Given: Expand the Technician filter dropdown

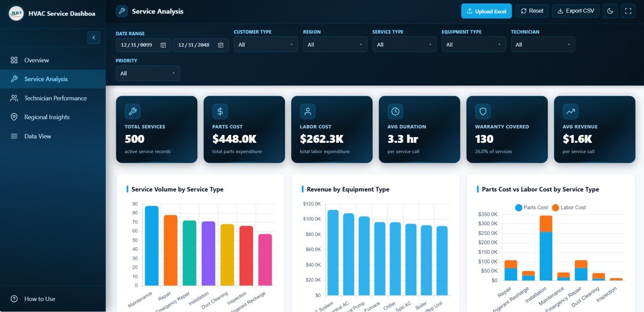Looking at the screenshot, I should [x=543, y=45].
